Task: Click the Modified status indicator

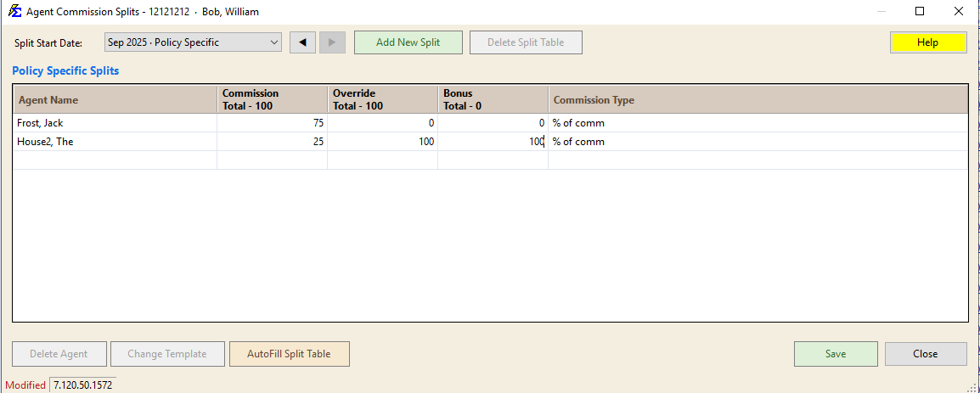Action: point(25,385)
